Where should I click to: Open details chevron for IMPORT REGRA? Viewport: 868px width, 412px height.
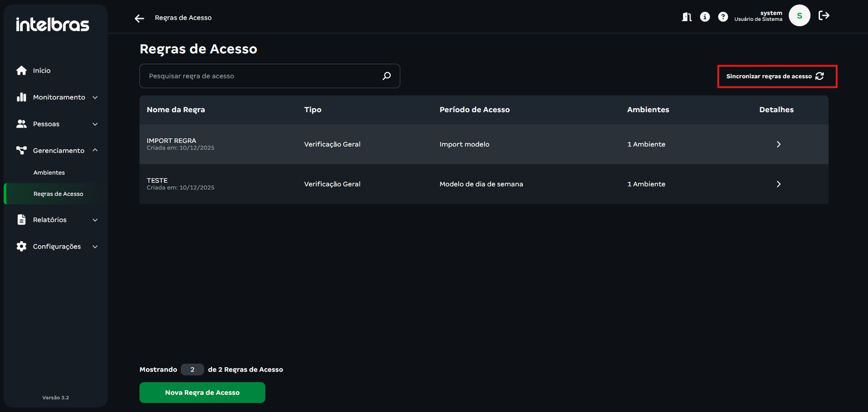[778, 144]
